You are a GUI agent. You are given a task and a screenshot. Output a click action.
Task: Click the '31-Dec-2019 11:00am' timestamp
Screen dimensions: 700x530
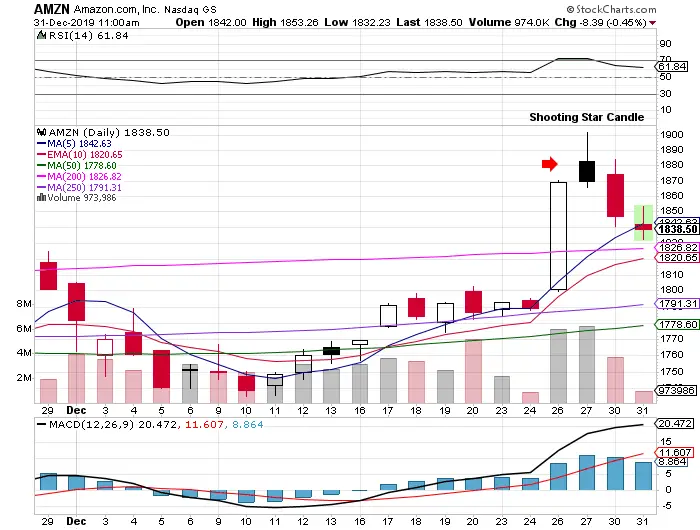click(87, 23)
